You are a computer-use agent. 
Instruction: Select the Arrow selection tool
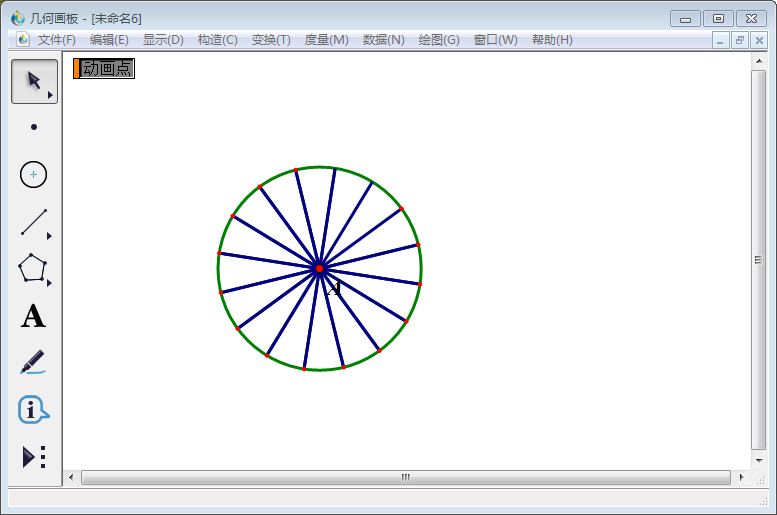(x=34, y=81)
